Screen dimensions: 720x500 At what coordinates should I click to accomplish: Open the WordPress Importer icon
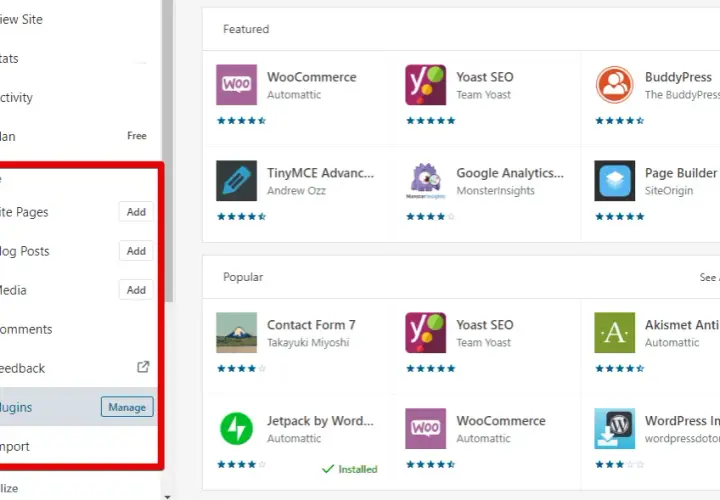coord(614,429)
